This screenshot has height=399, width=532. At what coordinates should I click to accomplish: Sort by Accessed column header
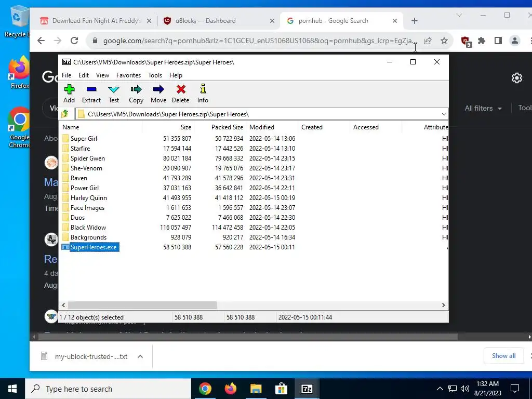376,127
